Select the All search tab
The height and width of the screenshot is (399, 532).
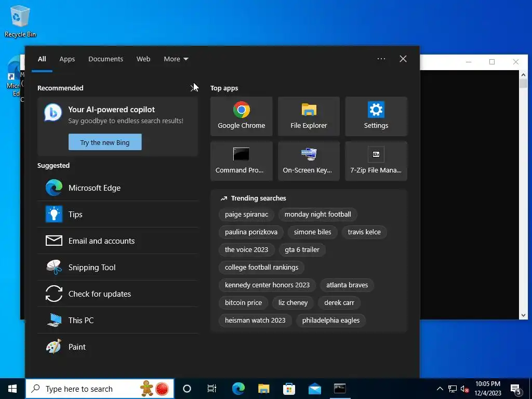coord(42,59)
